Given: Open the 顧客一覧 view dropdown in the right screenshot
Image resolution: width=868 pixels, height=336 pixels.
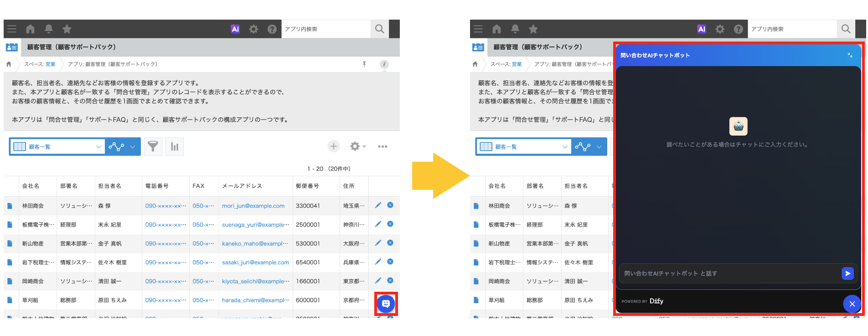Looking at the screenshot, I should pyautogui.click(x=524, y=147).
